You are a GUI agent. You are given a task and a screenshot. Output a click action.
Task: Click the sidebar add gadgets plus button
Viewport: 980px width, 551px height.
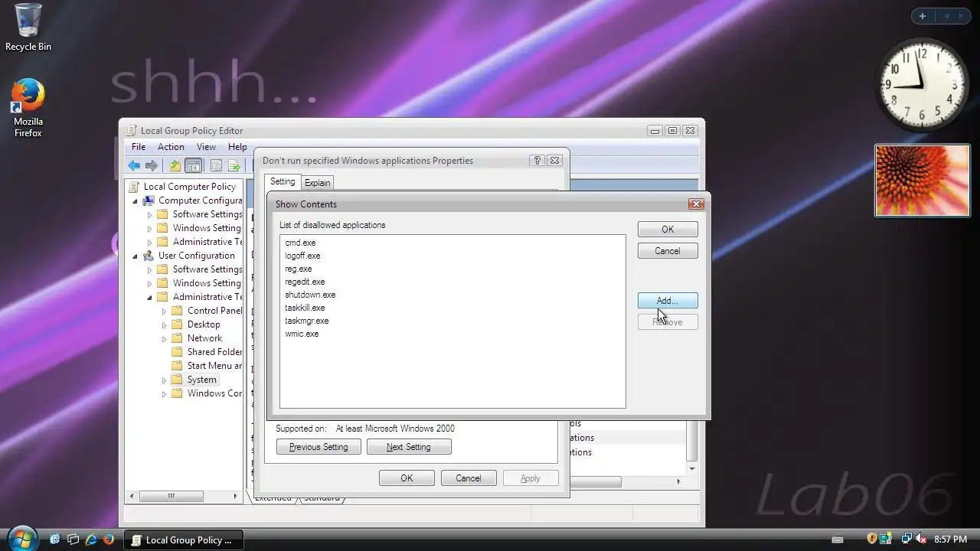pyautogui.click(x=923, y=16)
